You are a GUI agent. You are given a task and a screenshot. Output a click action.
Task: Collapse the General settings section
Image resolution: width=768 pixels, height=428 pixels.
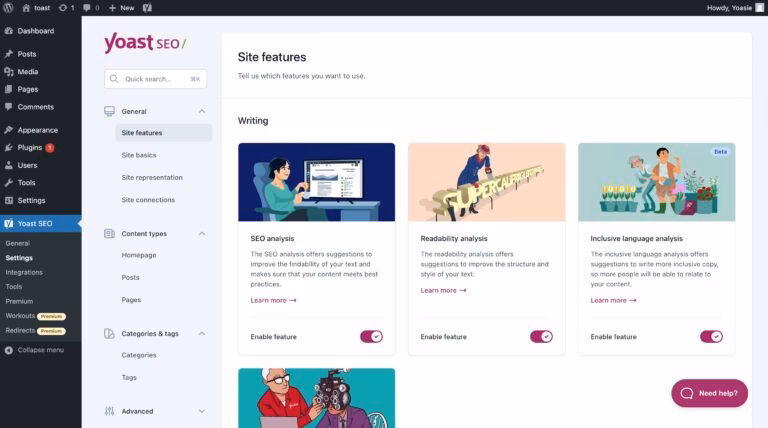202,111
